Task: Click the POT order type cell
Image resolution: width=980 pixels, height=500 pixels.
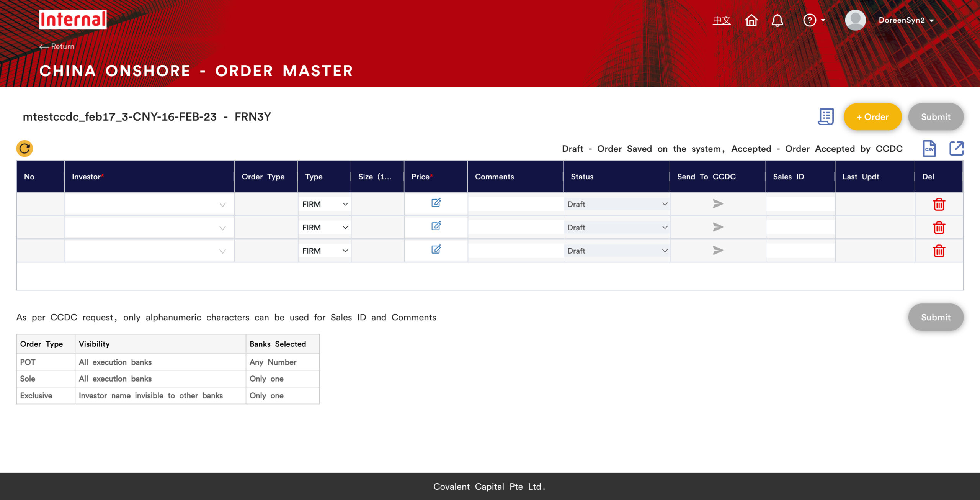Action: 46,362
